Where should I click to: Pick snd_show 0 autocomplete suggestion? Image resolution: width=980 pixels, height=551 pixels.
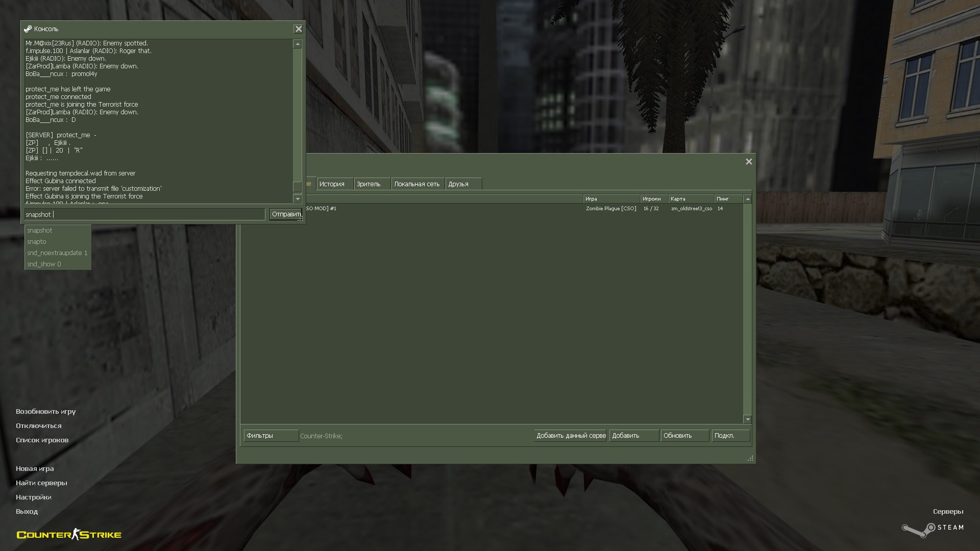(44, 264)
